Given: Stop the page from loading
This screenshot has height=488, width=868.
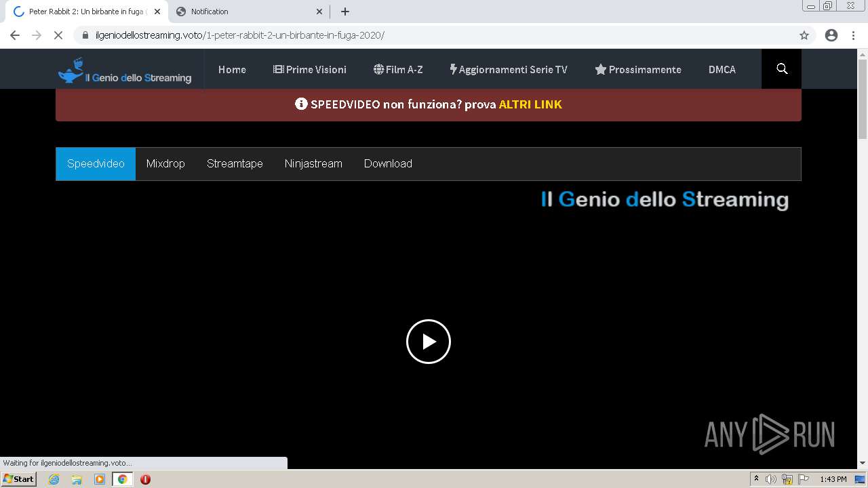Looking at the screenshot, I should point(58,35).
